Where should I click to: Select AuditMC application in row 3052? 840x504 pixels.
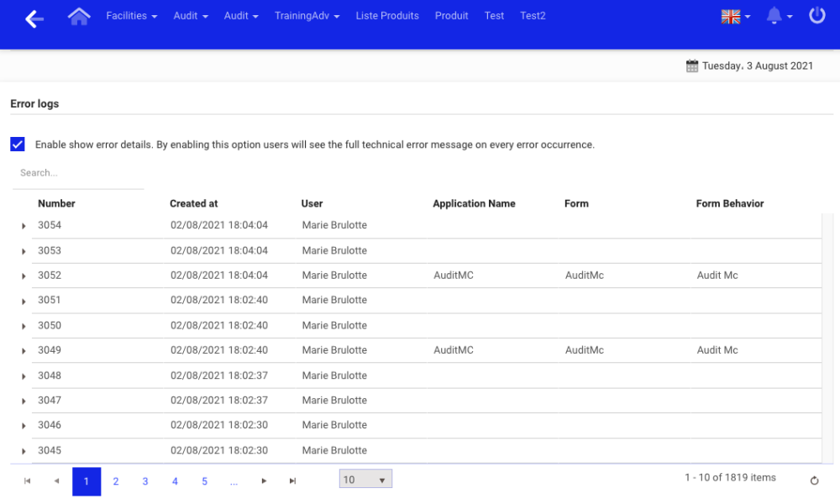pos(454,276)
